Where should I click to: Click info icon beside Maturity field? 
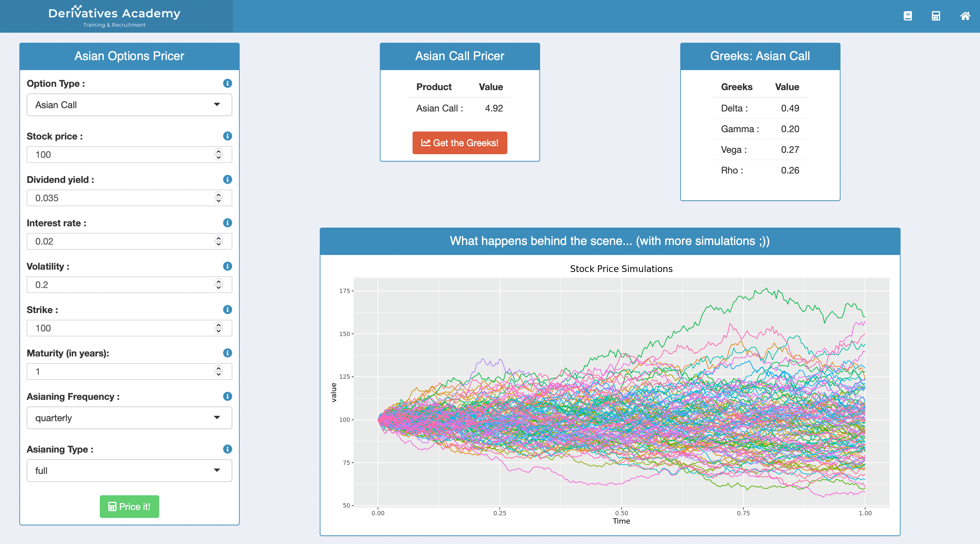click(x=228, y=353)
